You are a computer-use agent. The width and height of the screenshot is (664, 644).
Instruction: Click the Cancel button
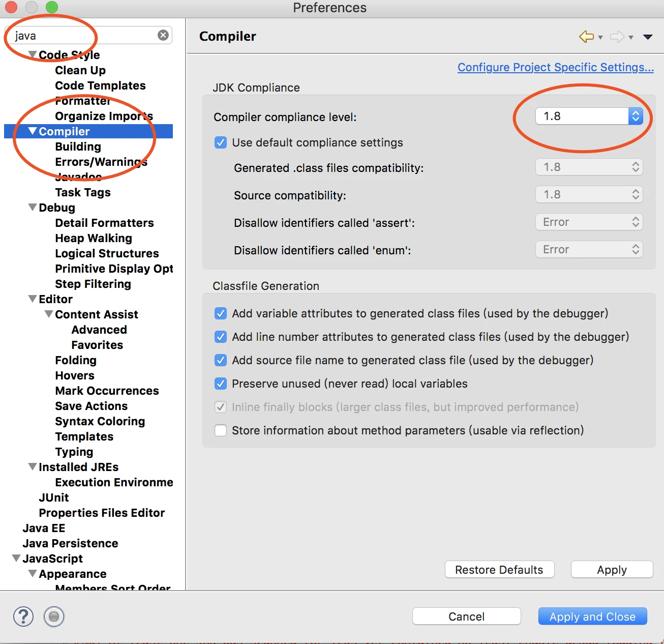pos(467,617)
